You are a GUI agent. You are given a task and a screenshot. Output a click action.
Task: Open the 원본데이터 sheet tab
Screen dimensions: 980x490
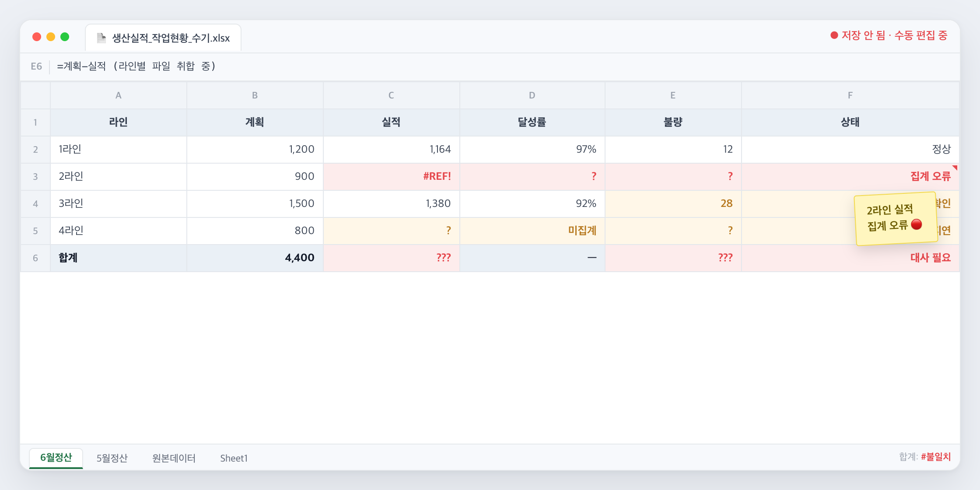pos(174,458)
